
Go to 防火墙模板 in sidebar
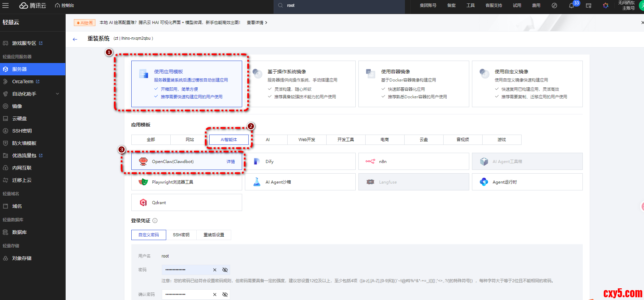click(x=24, y=143)
